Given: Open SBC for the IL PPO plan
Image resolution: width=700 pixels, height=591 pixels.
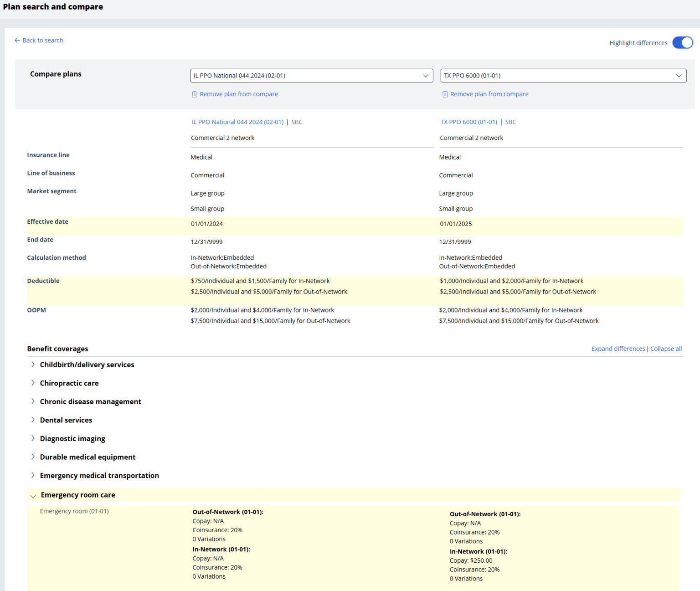Looking at the screenshot, I should (x=297, y=122).
